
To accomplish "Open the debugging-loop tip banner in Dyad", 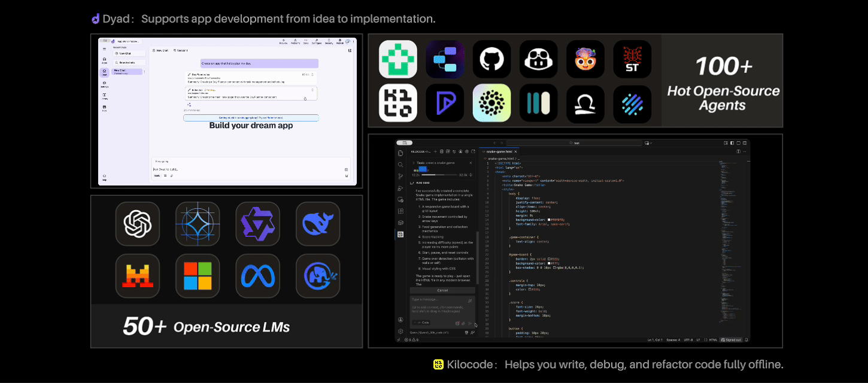I will (251, 118).
